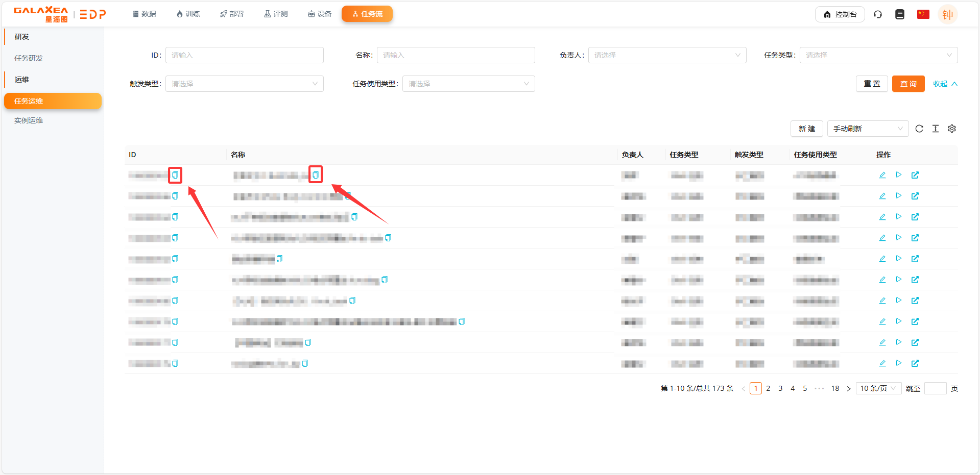Click the refresh icon above the table

tap(919, 129)
